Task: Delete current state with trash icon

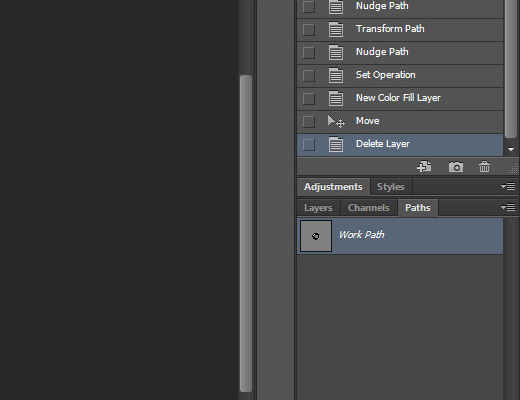Action: click(x=484, y=167)
